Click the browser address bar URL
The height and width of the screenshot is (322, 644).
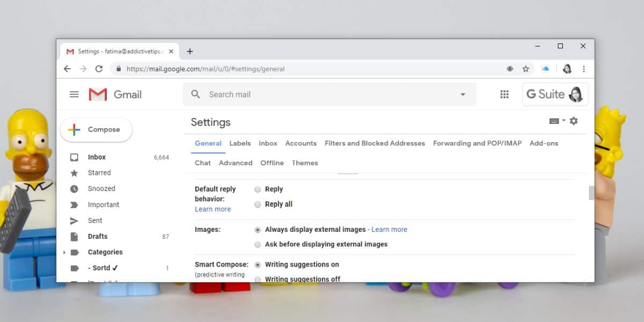click(206, 69)
